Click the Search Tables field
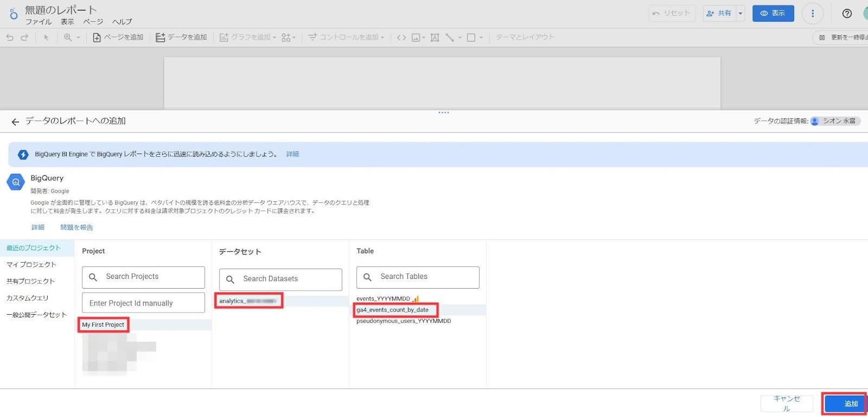Viewport: 868px width, 420px height. (x=418, y=277)
